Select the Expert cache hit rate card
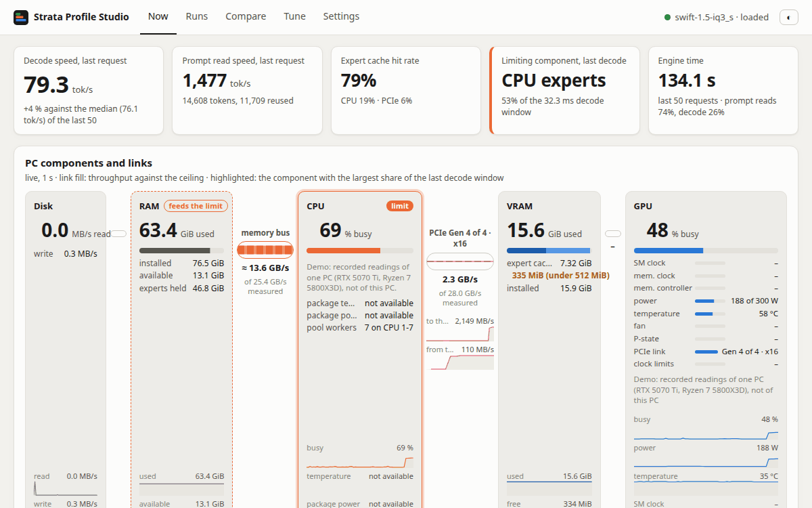Viewport: 812px width, 508px height. [x=405, y=90]
